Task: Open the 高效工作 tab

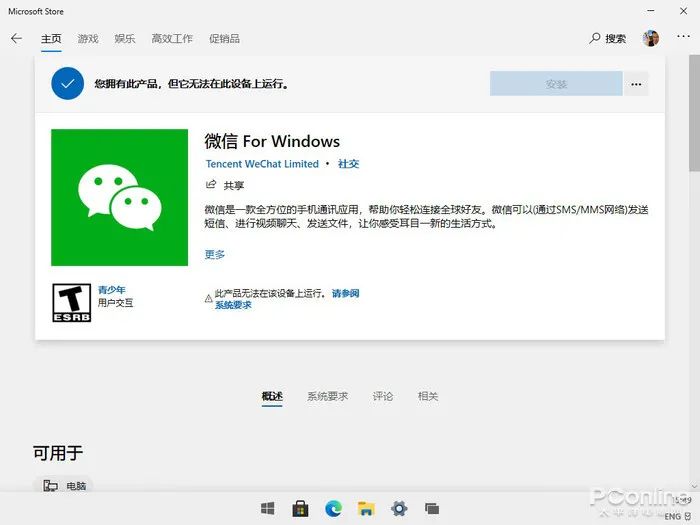Action: click(172, 39)
